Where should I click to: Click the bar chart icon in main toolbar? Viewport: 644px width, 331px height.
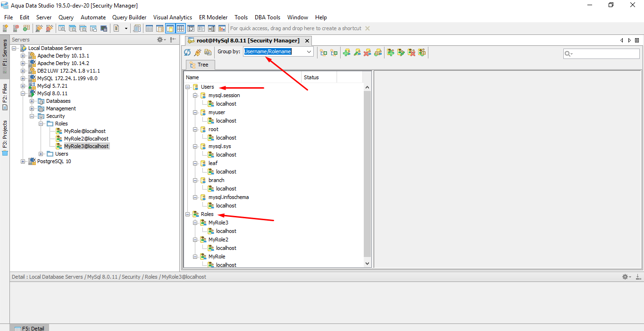click(222, 28)
